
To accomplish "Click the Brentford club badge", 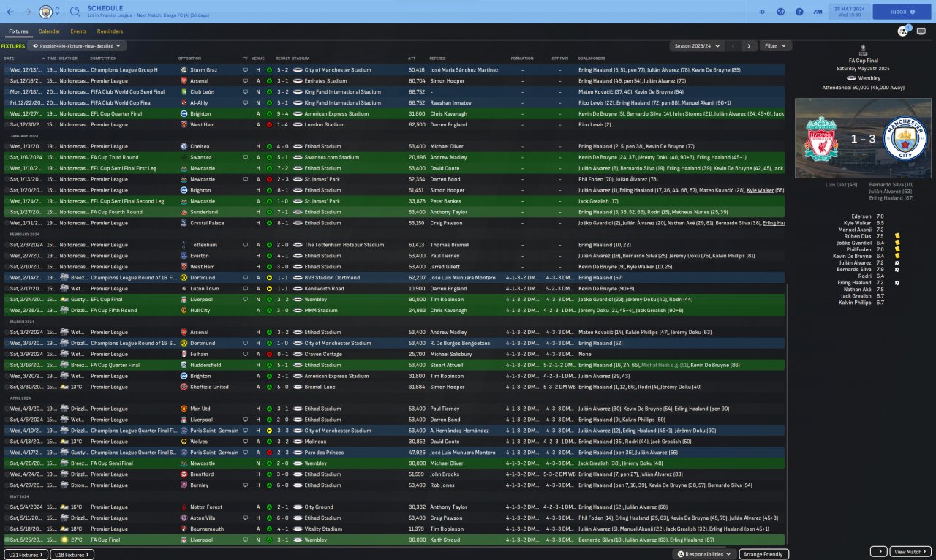I will 184,474.
